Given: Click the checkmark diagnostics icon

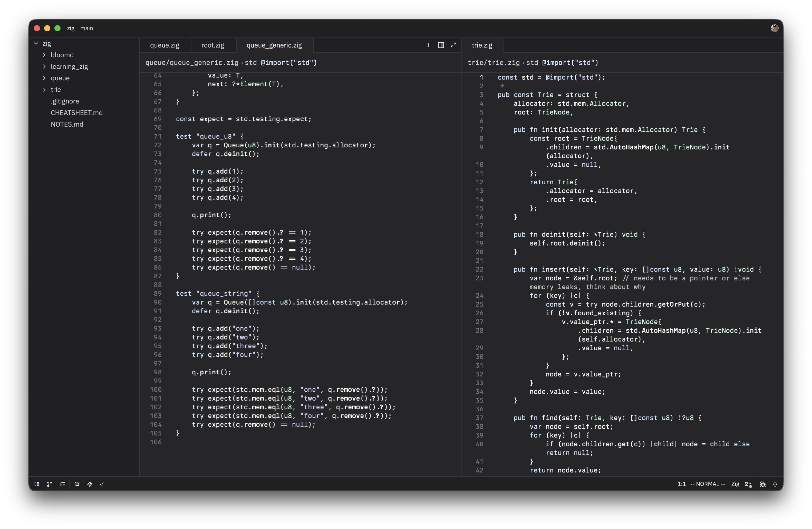Looking at the screenshot, I should click(102, 484).
